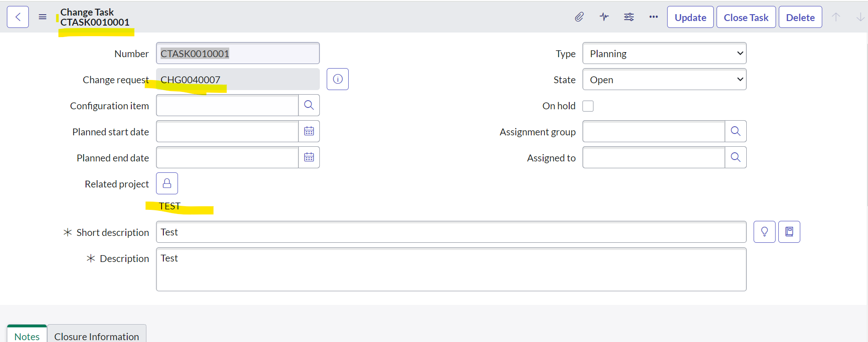868x342 pixels.
Task: Click into the Description text area
Action: tap(451, 269)
